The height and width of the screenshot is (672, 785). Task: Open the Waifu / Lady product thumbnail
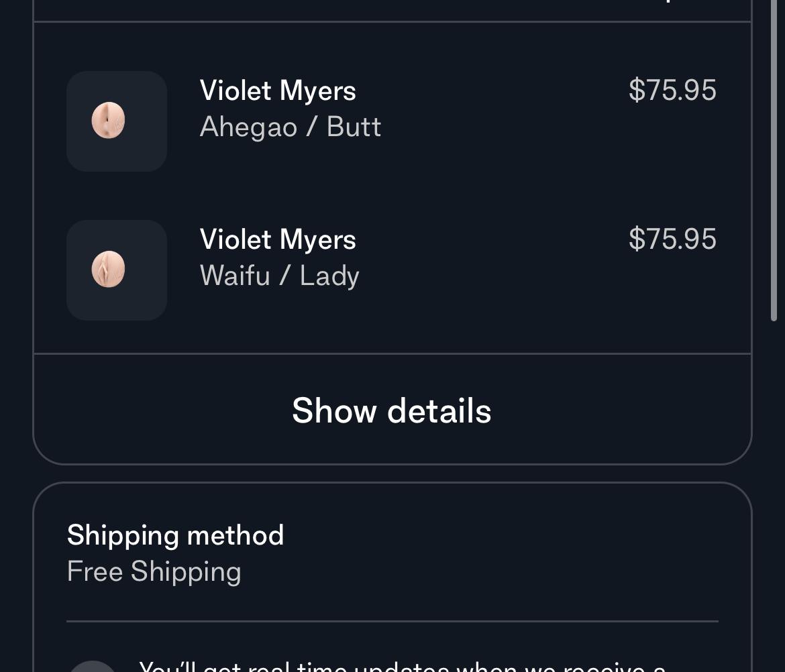point(117,270)
